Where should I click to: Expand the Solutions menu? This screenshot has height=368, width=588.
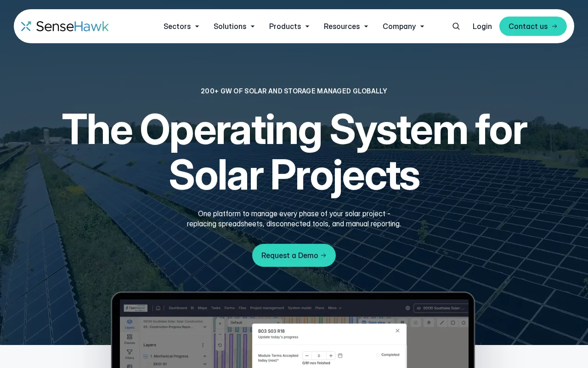coord(234,26)
